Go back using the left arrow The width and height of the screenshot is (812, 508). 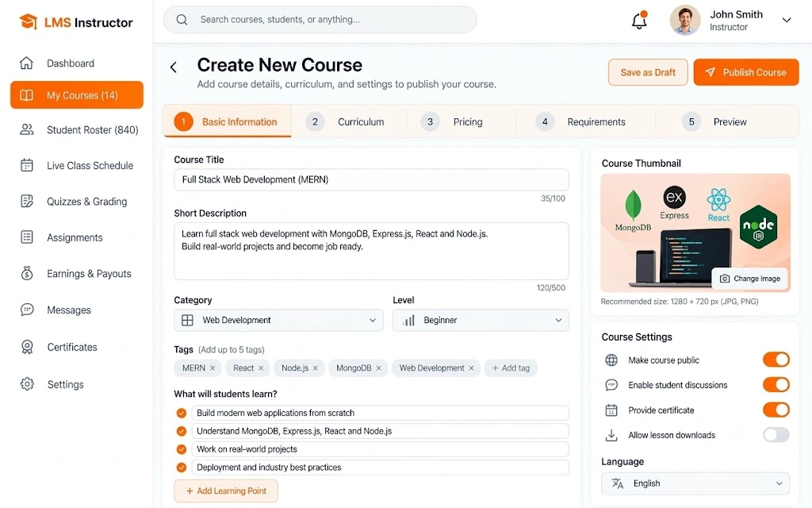174,67
